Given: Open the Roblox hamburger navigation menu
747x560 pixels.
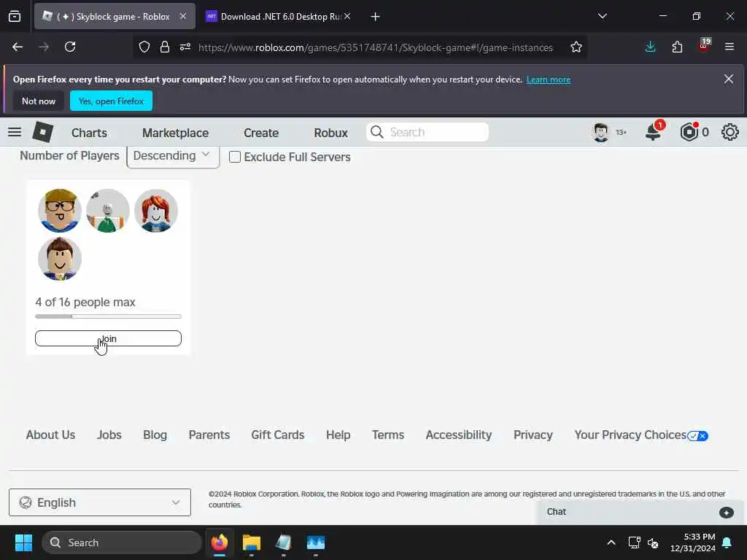Looking at the screenshot, I should pyautogui.click(x=15, y=132).
